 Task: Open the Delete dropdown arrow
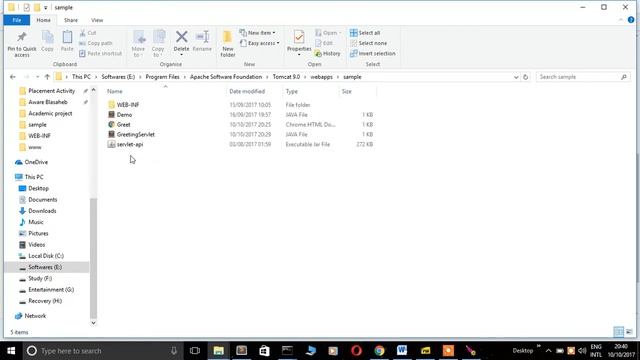tap(182, 55)
